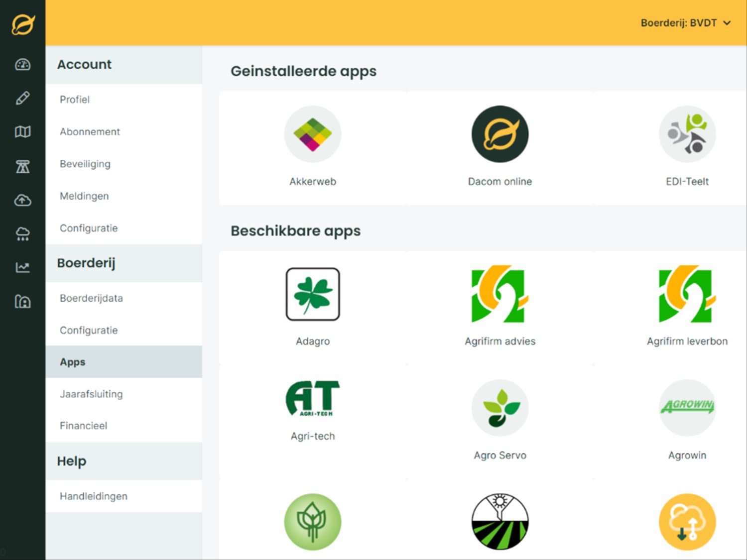Select the Agro Servo plant icon
This screenshot has height=560, width=747.
click(x=500, y=408)
